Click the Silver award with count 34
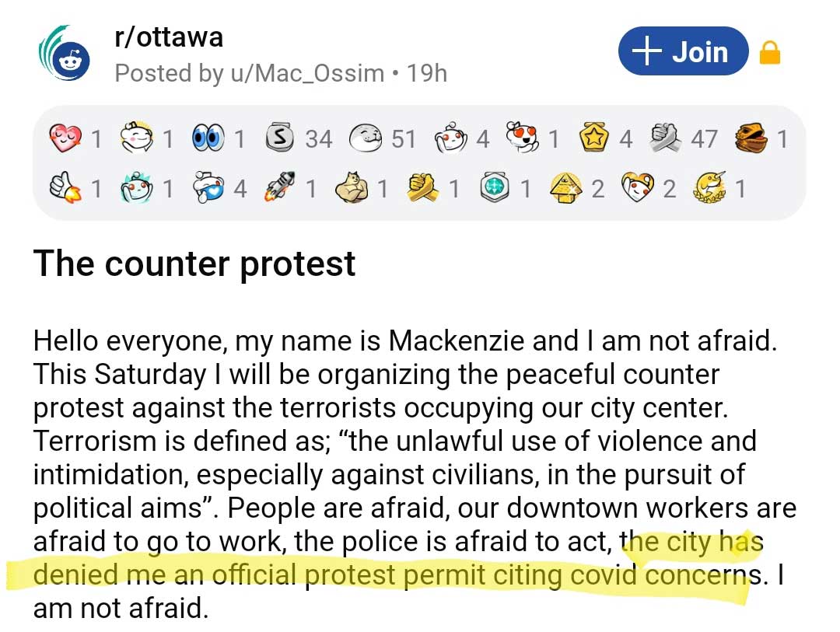The image size is (840, 632). 280,139
